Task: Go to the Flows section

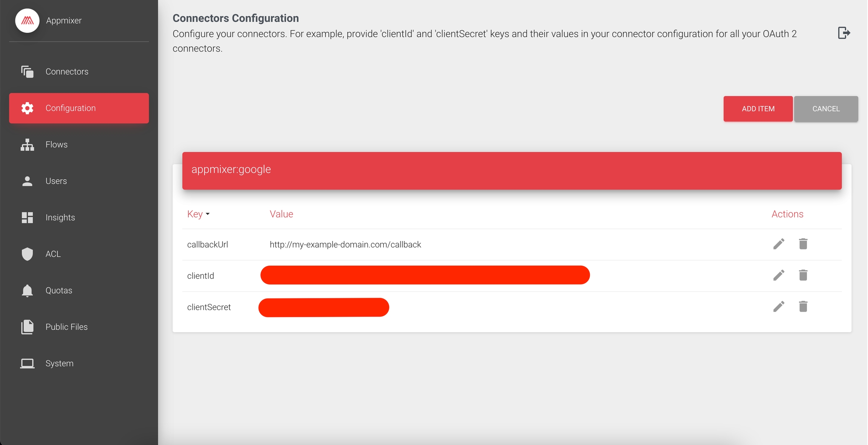Action: (57, 145)
